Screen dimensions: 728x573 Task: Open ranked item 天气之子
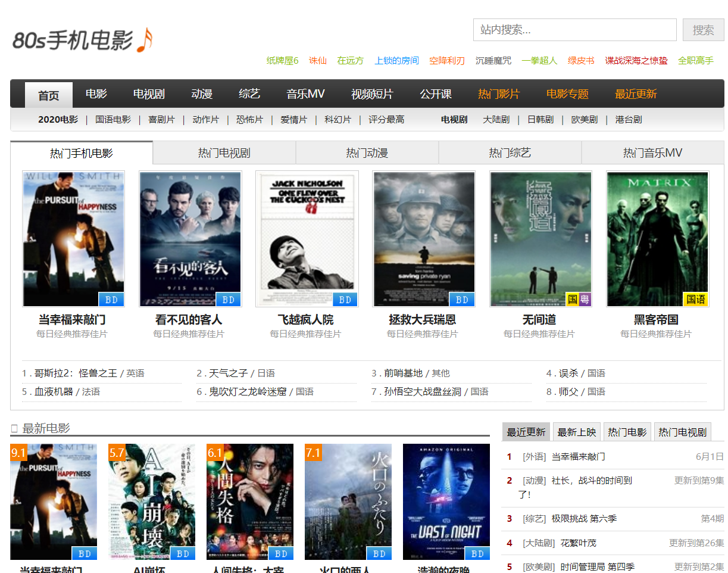[228, 373]
